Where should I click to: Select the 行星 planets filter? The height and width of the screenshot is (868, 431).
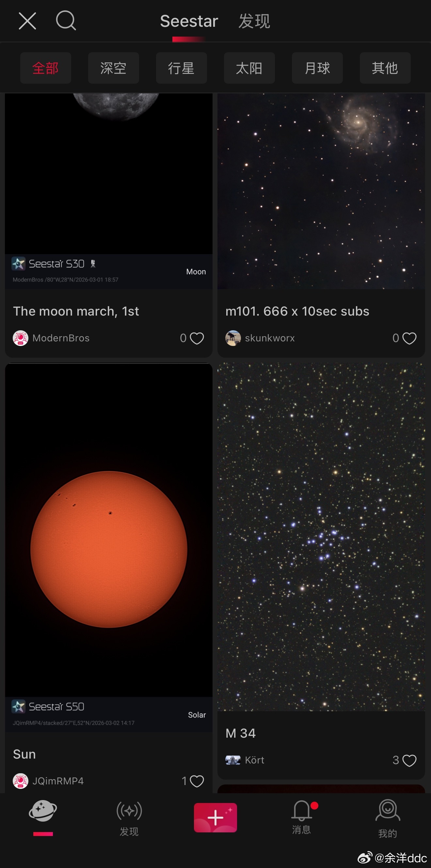pos(181,68)
